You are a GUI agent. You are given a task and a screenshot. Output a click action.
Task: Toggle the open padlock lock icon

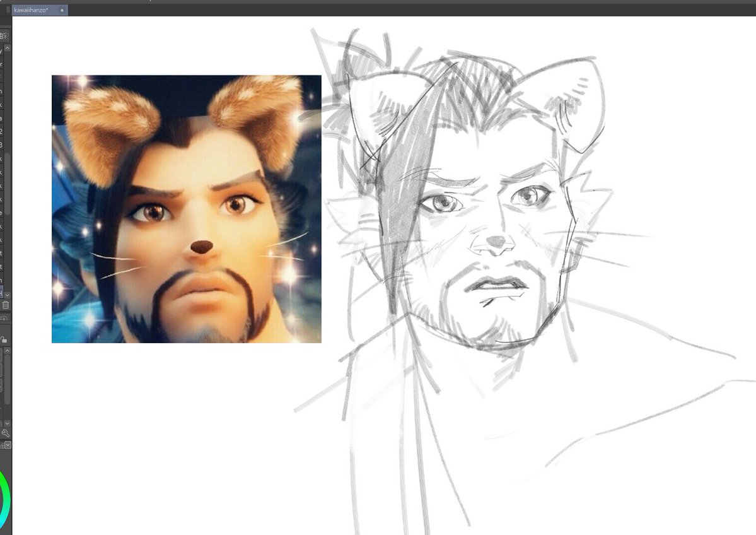[x=4, y=339]
